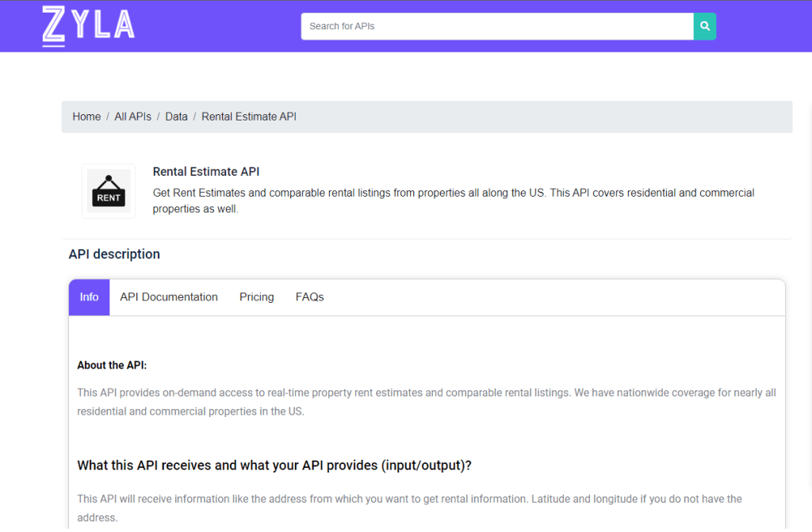Click Rental Estimate API breadcrumb item
The image size is (812, 532).
point(248,117)
